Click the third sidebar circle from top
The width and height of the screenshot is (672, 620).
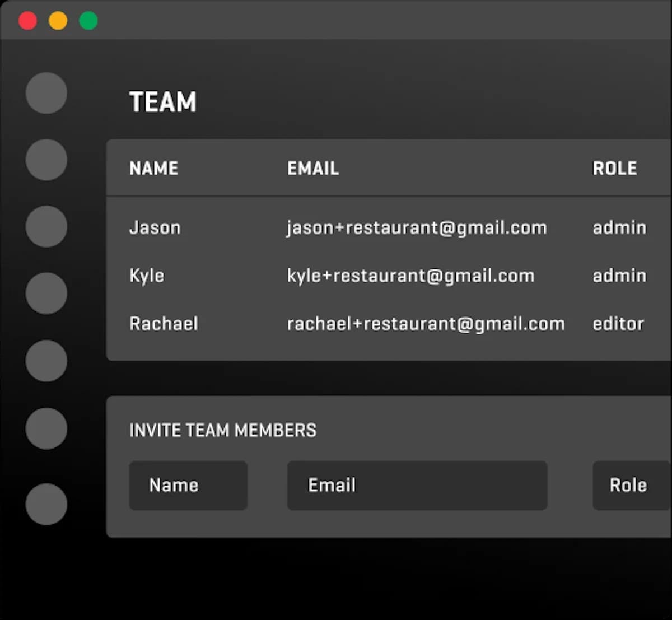46,226
